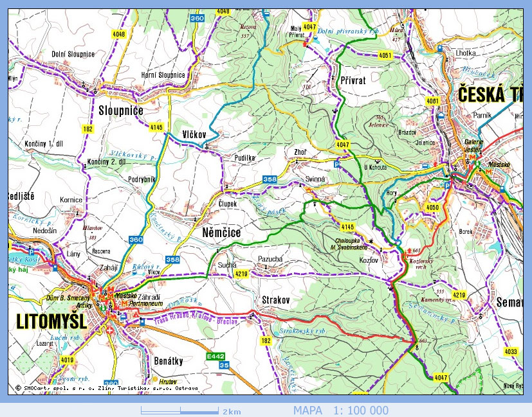Click the U Kohouta label
The height and width of the screenshot is (417, 532).
375,167
